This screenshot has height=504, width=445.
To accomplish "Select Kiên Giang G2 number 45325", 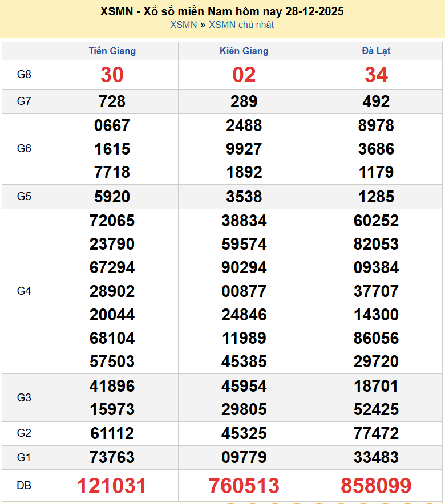I will tap(244, 433).
